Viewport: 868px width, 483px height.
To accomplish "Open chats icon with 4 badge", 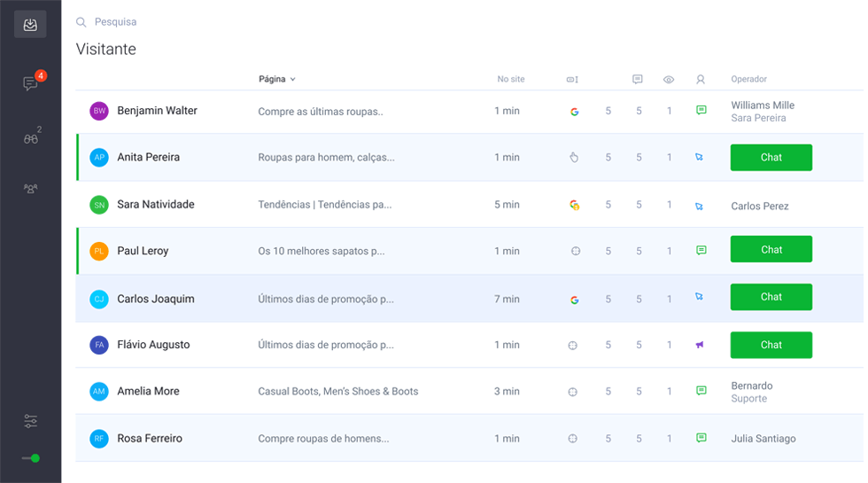I will pos(31,83).
